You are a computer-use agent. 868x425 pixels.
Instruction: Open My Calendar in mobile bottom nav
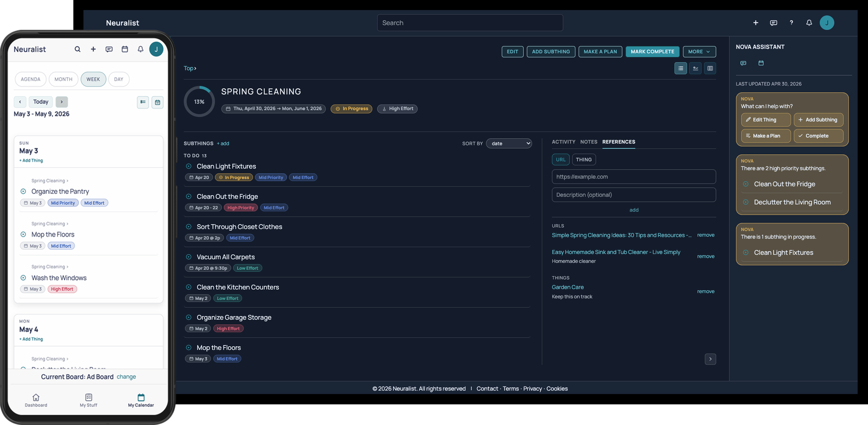[x=141, y=400]
